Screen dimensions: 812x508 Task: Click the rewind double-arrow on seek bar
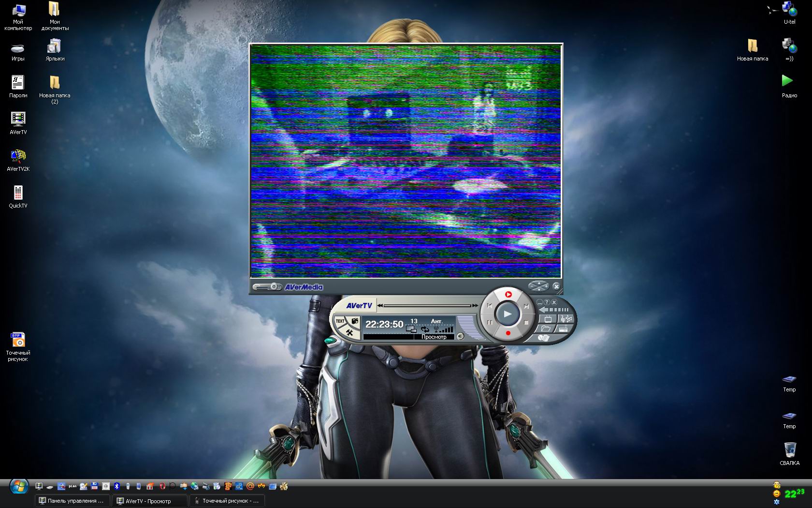coord(380,305)
